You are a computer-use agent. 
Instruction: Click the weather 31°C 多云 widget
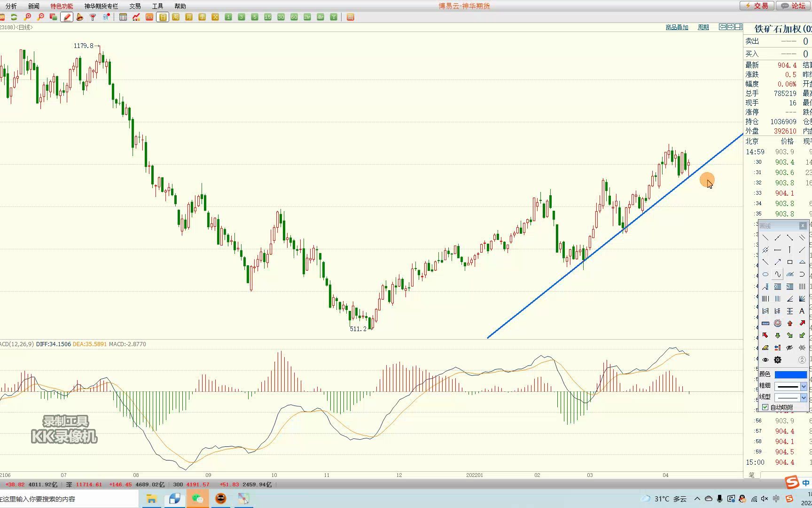point(664,499)
